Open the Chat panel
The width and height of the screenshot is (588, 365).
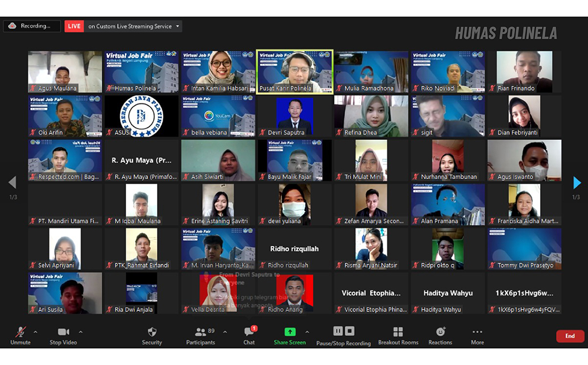(249, 332)
